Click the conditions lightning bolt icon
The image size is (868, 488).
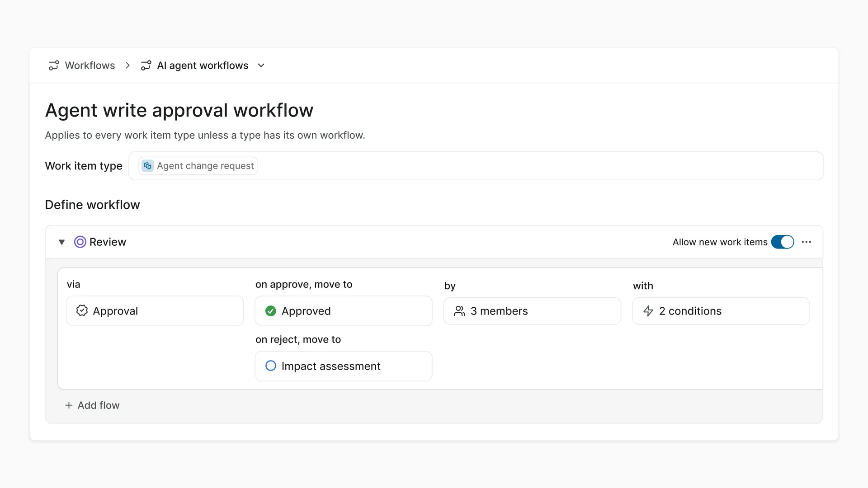(x=648, y=311)
